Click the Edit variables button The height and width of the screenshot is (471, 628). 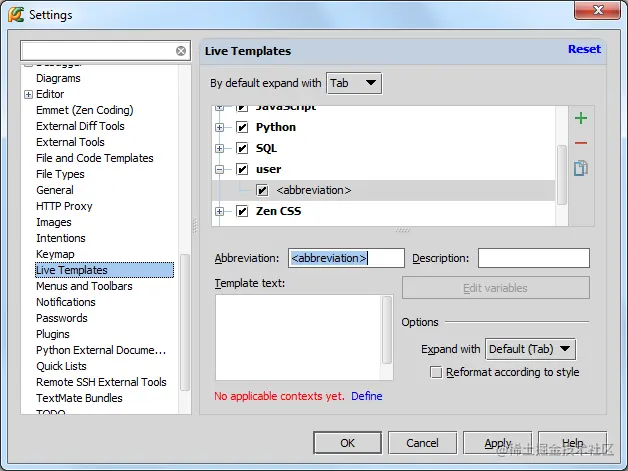coord(495,288)
